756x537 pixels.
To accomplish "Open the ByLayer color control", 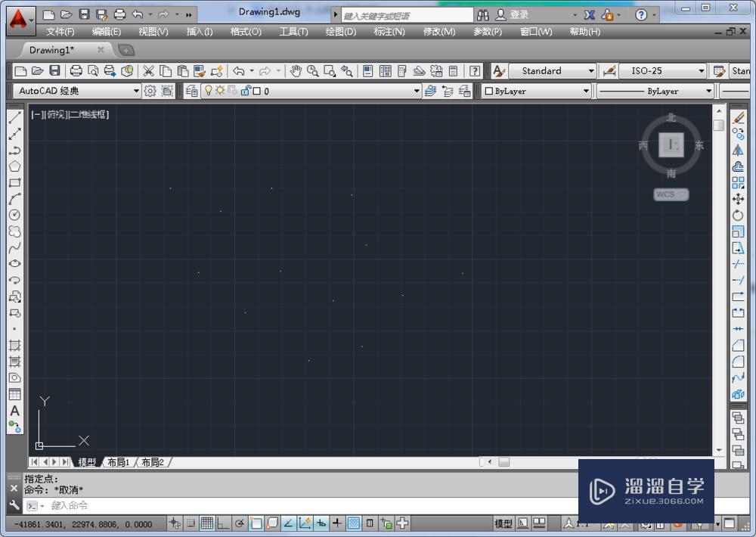I will point(537,91).
